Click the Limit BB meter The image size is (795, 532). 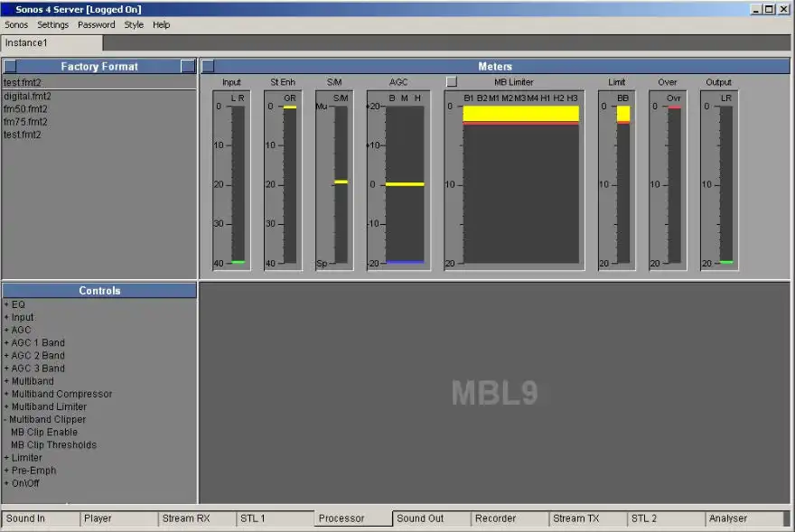point(616,181)
